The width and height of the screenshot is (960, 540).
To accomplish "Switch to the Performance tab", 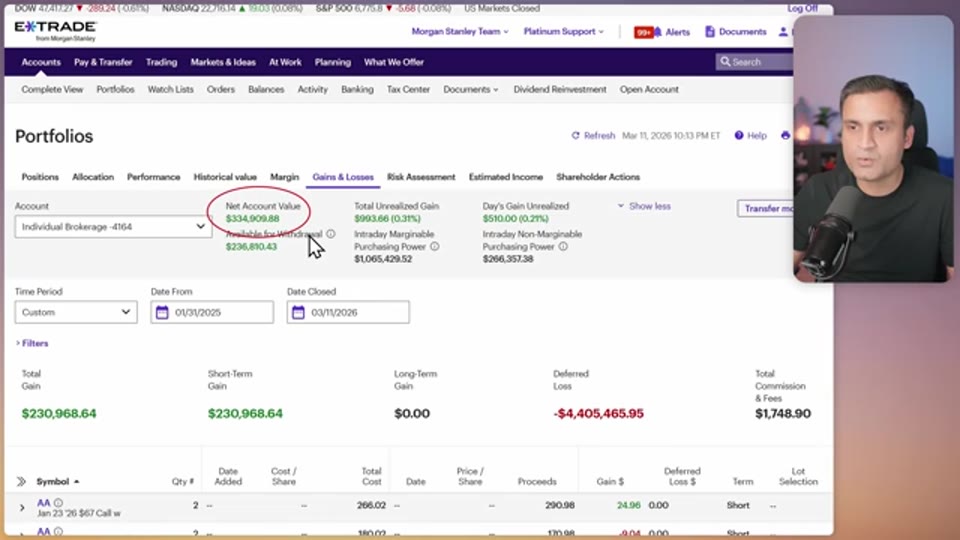I will (x=154, y=177).
